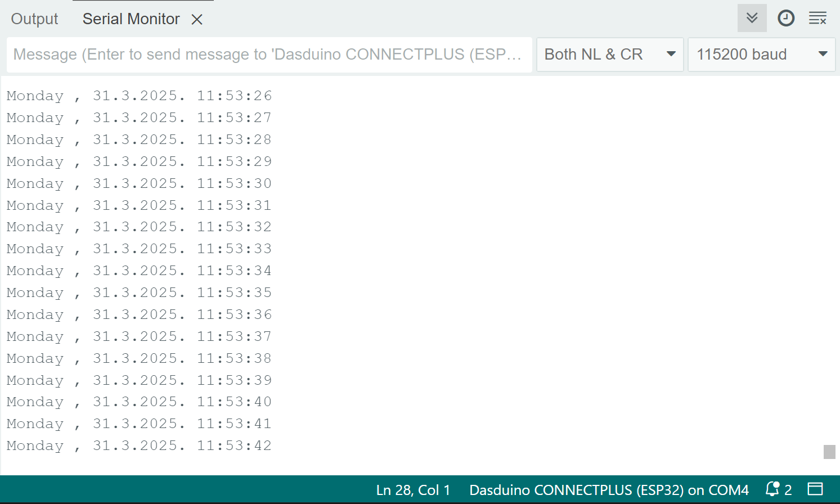The height and width of the screenshot is (504, 840).
Task: Click the output line with time 11:53:26
Action: point(139,96)
